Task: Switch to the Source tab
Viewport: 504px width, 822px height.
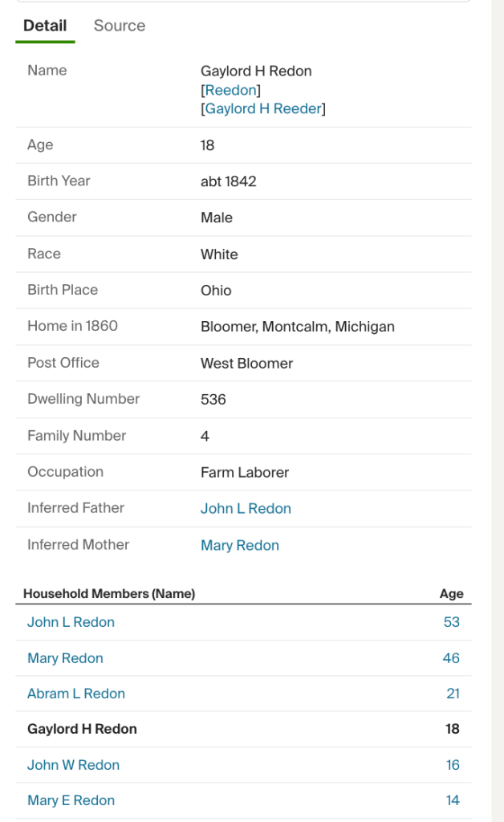Action: click(x=119, y=26)
